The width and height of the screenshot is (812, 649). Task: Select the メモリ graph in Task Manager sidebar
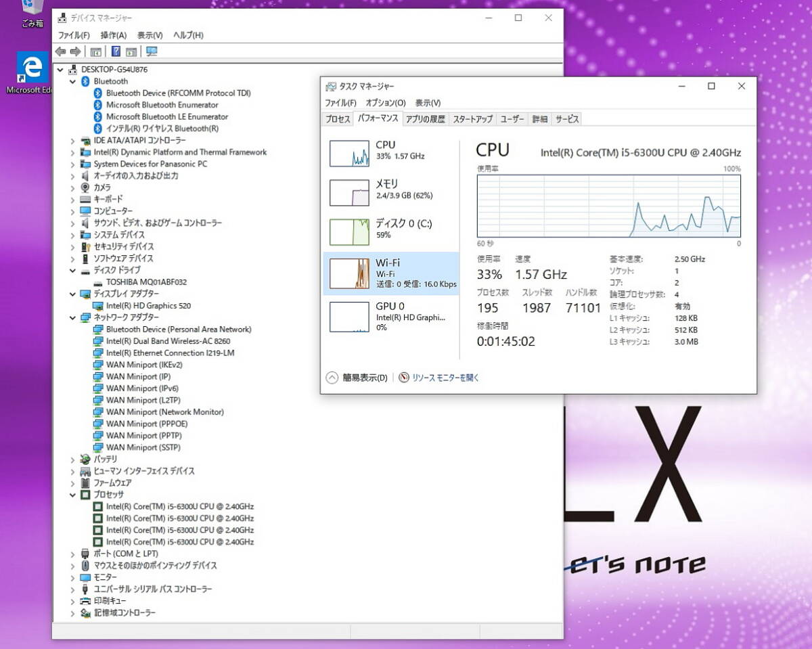[x=350, y=192]
